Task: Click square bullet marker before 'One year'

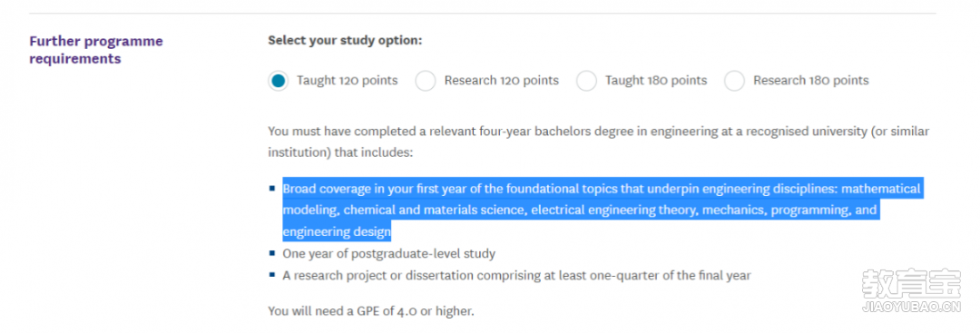Action: click(x=272, y=253)
